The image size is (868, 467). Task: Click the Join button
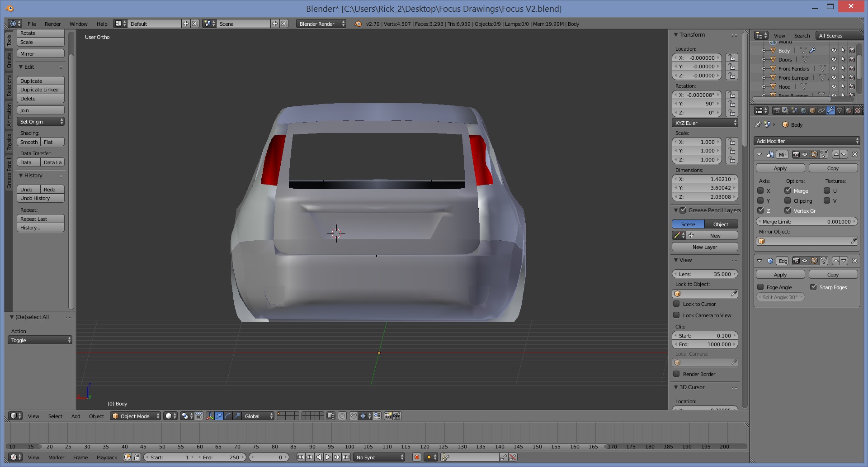(x=41, y=110)
